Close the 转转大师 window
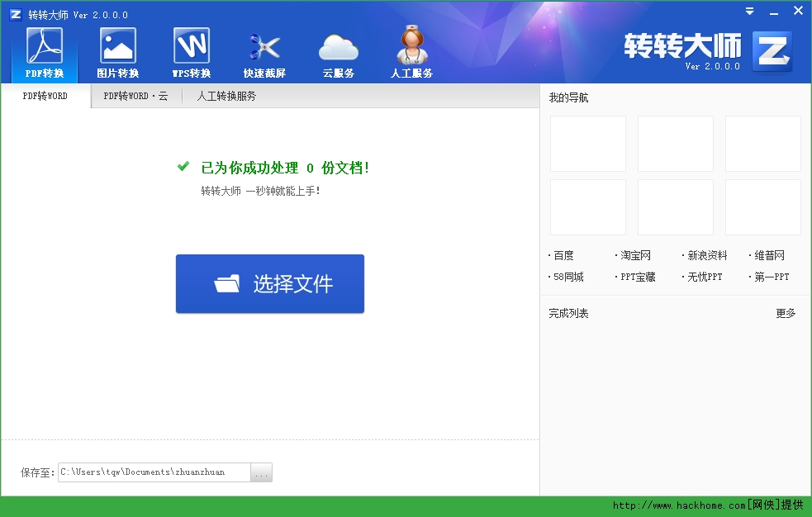The height and width of the screenshot is (517, 812). pos(798,11)
